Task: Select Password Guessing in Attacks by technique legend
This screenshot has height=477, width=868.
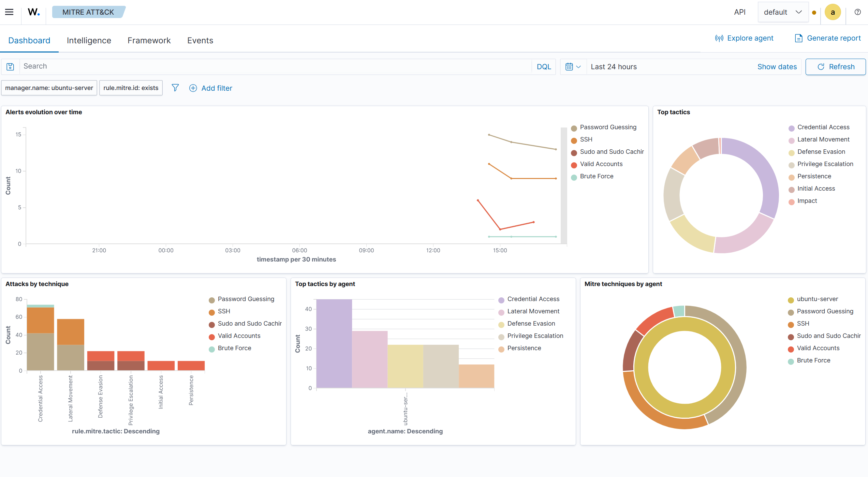Action: point(246,299)
